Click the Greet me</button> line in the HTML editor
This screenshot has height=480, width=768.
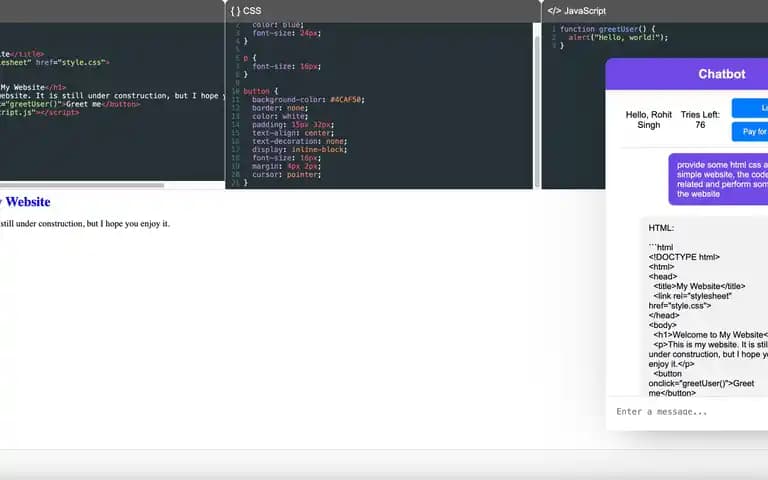[x=70, y=104]
